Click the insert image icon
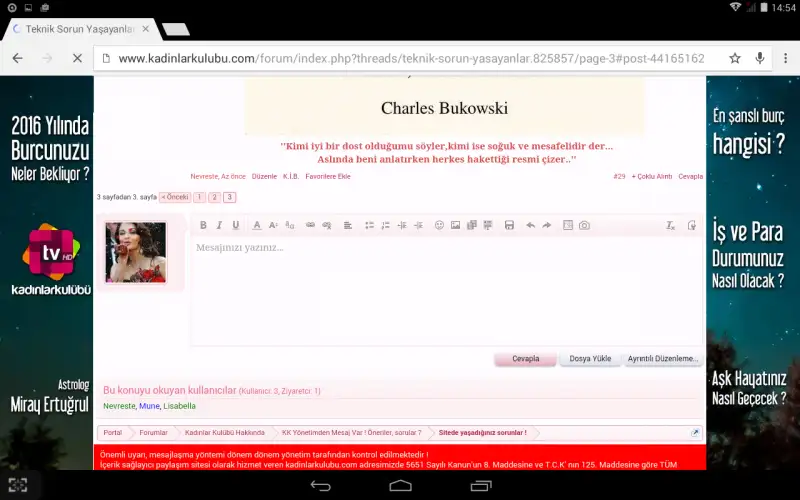This screenshot has width=800, height=500. coord(455,226)
